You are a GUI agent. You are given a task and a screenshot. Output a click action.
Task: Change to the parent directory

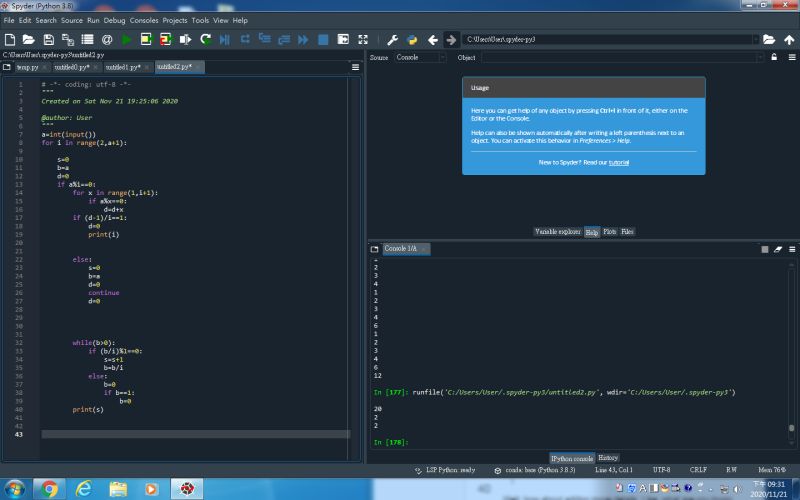click(x=789, y=39)
